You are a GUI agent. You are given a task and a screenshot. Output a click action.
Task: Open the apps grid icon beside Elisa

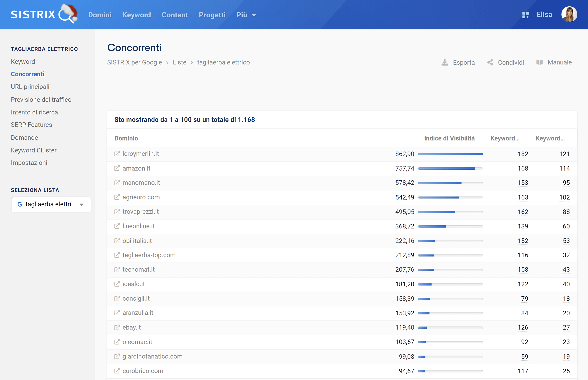click(526, 15)
